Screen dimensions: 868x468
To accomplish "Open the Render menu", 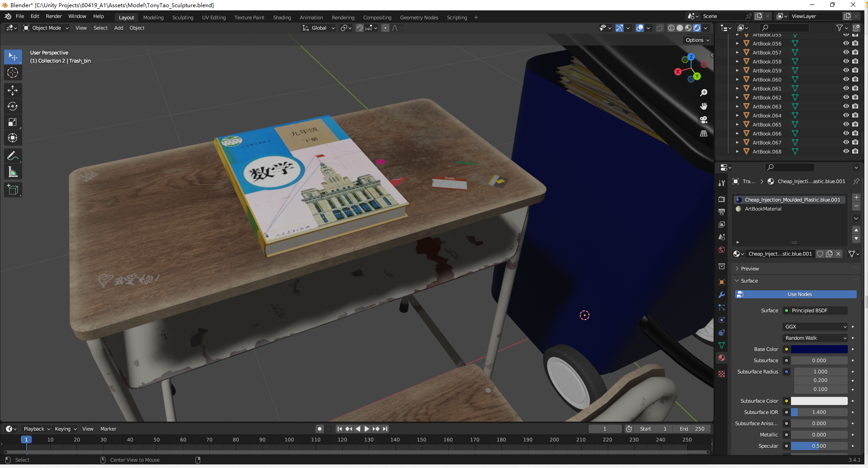I will [x=54, y=16].
